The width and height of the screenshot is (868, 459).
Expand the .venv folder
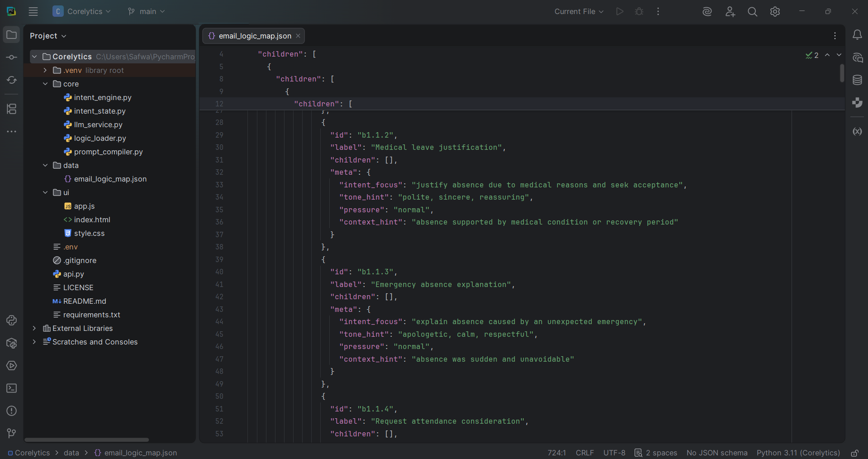click(x=45, y=70)
